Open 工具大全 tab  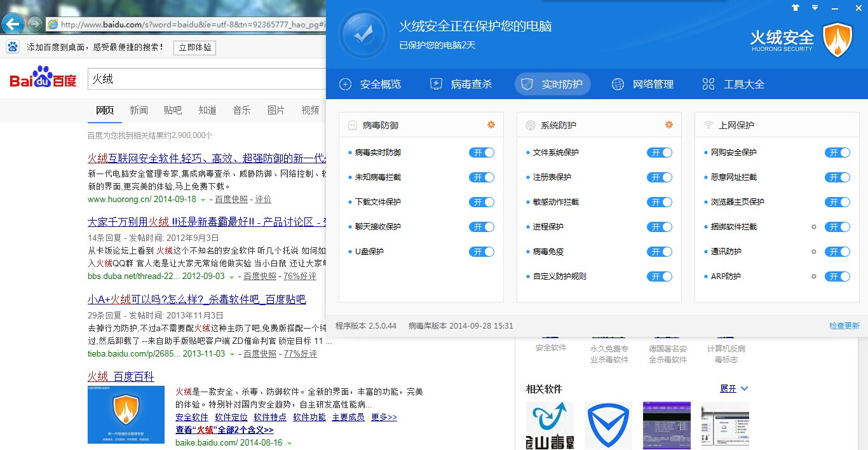pos(734,85)
